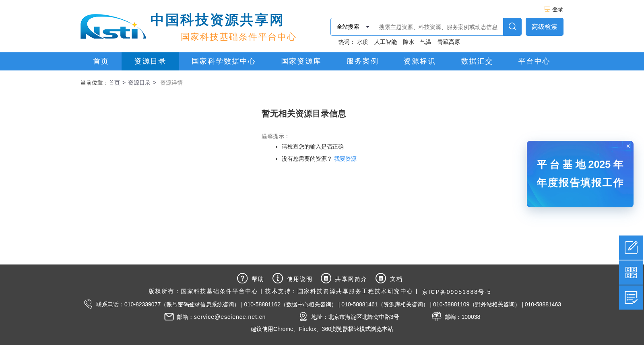Click the NSTI site logo
The width and height of the screenshot is (644, 345).
(114, 27)
